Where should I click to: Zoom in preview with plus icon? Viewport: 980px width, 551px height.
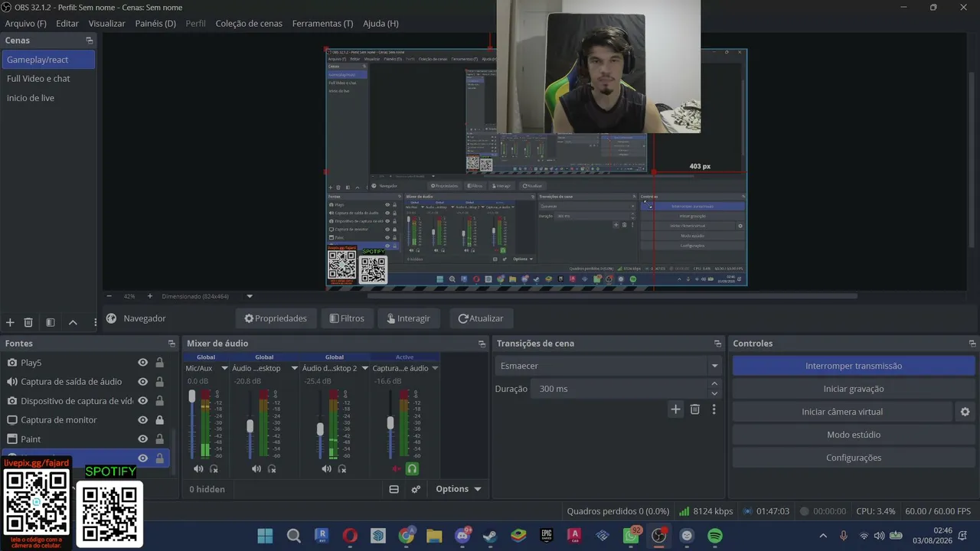tap(150, 296)
